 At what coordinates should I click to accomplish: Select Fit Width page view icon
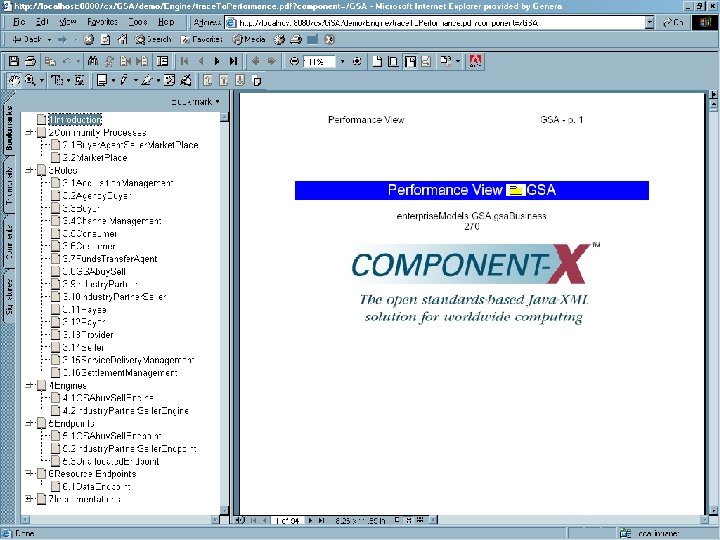point(410,61)
